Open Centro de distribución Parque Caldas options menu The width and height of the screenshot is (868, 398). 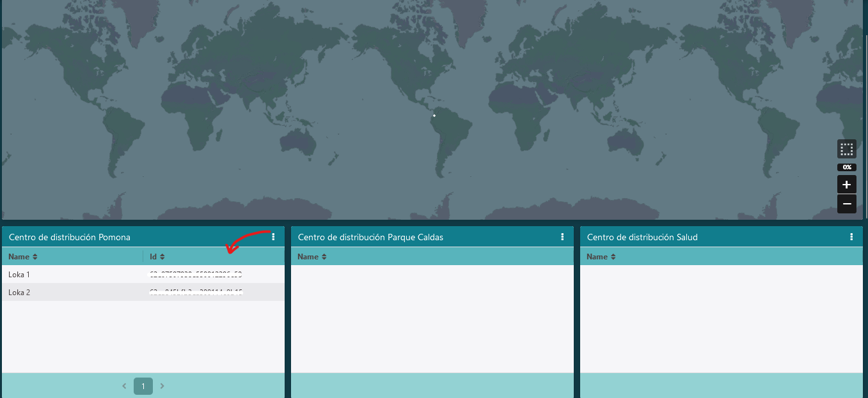point(562,237)
